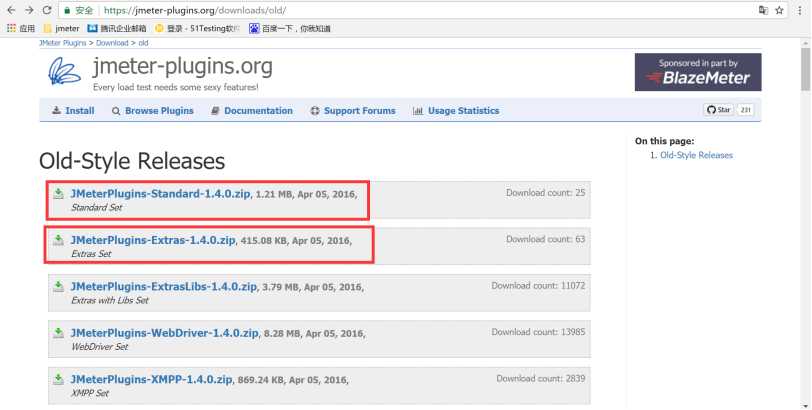Open the Documentation menu item

tap(252, 110)
